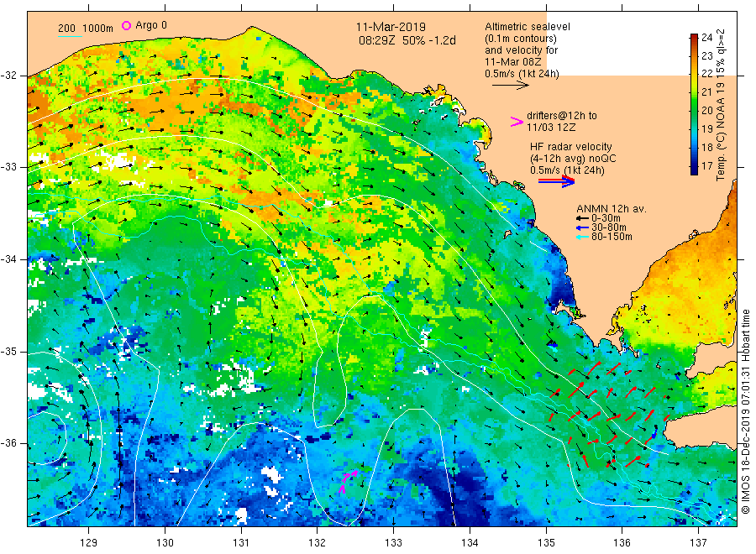
Task: Click the red and blue HF radar arrow
Action: 556,181
